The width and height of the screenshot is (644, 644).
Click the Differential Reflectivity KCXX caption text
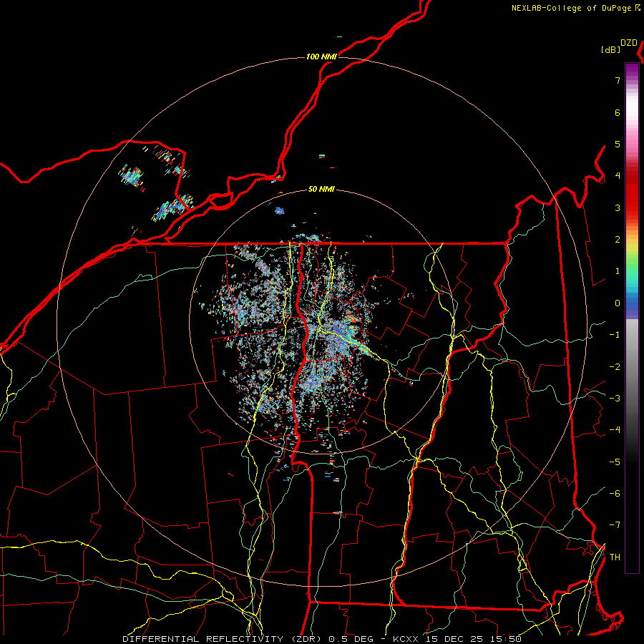pos(322,639)
